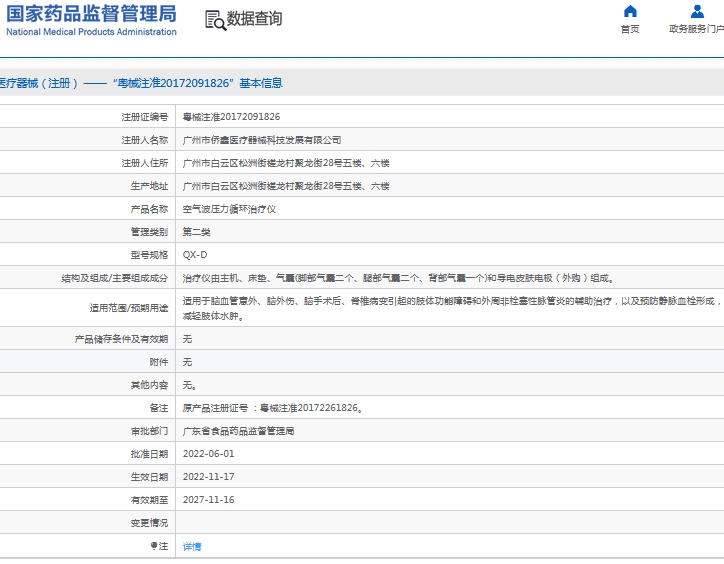This screenshot has height=564, width=724.
Task: Click the 其他内容 row label
Action: 149,385
